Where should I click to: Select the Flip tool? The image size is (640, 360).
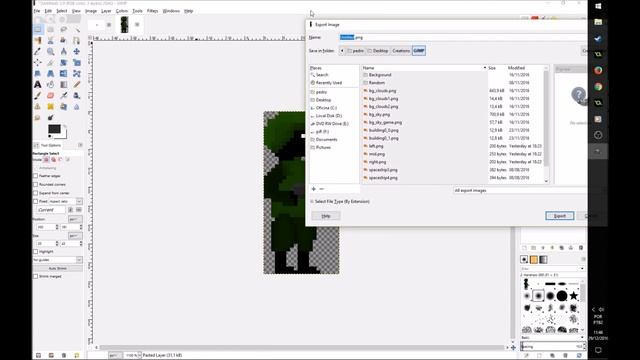click(x=64, y=73)
